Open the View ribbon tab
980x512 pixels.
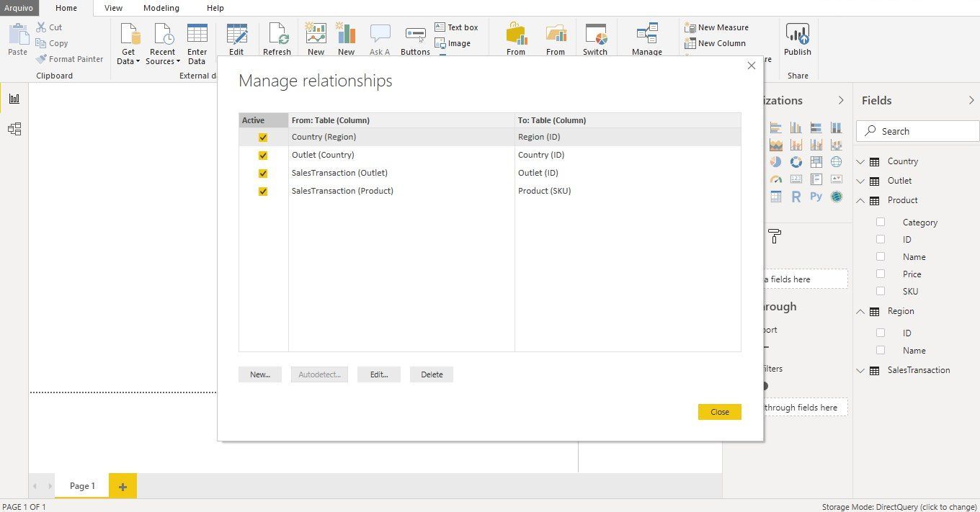[x=113, y=8]
